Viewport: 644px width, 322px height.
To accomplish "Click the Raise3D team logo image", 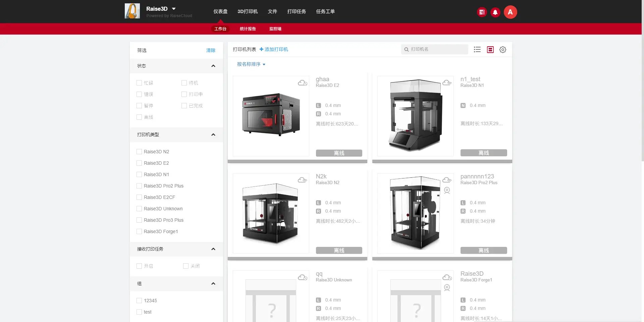I will pos(132,11).
